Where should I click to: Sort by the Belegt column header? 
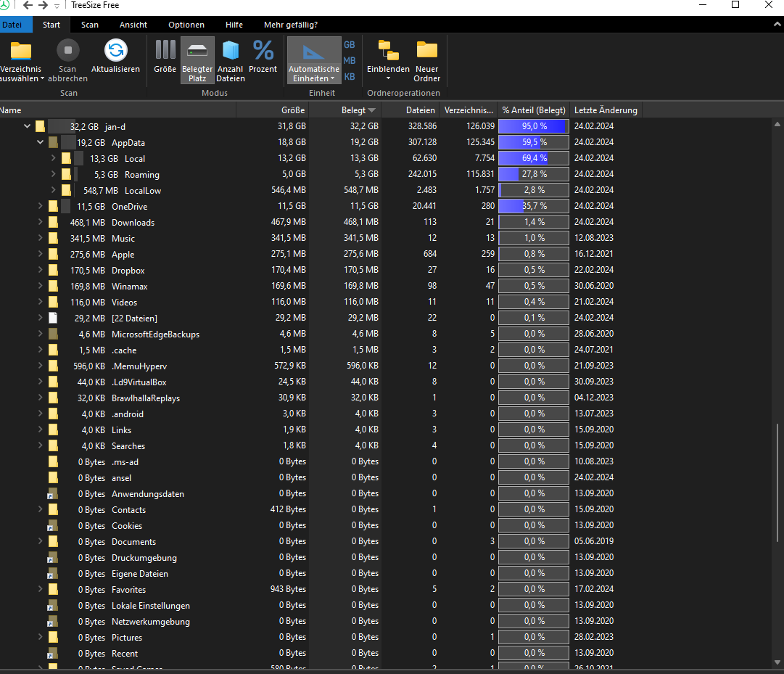tap(345, 110)
